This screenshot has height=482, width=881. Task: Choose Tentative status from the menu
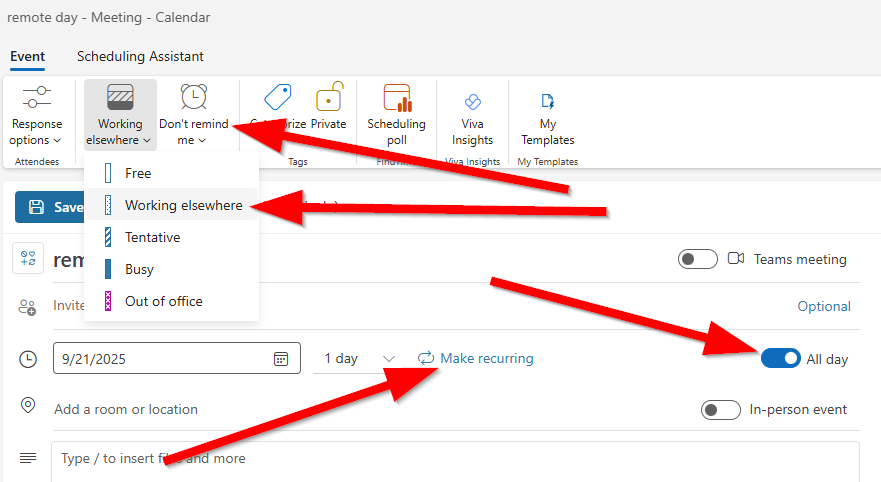coord(152,237)
